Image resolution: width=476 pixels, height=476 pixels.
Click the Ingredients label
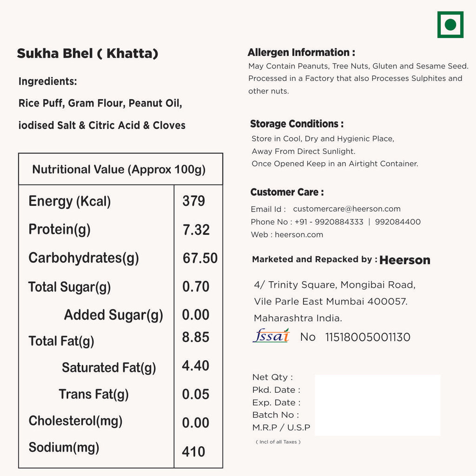pyautogui.click(x=47, y=82)
